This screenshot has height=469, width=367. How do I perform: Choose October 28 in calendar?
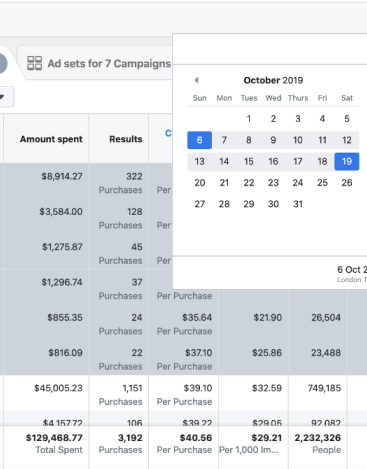click(x=224, y=204)
